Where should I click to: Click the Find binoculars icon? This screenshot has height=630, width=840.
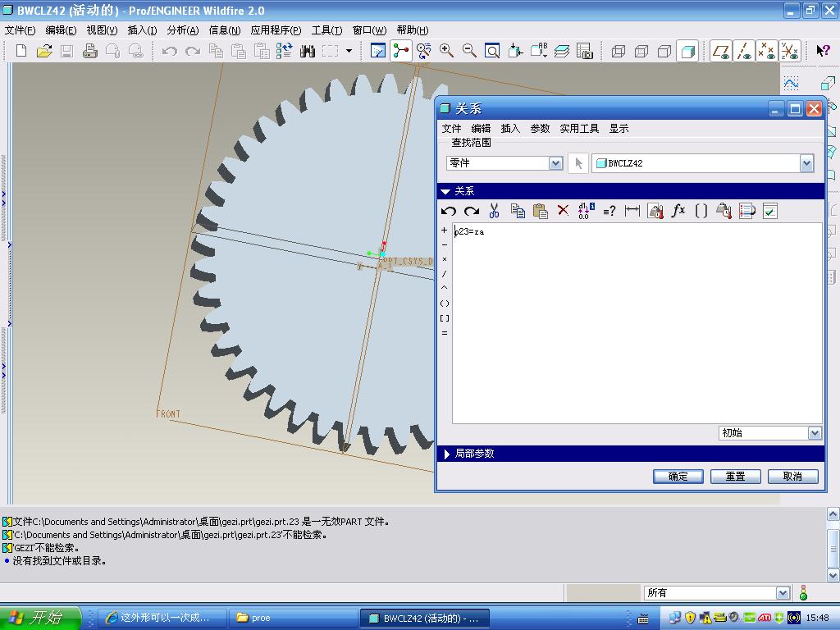pos(308,51)
